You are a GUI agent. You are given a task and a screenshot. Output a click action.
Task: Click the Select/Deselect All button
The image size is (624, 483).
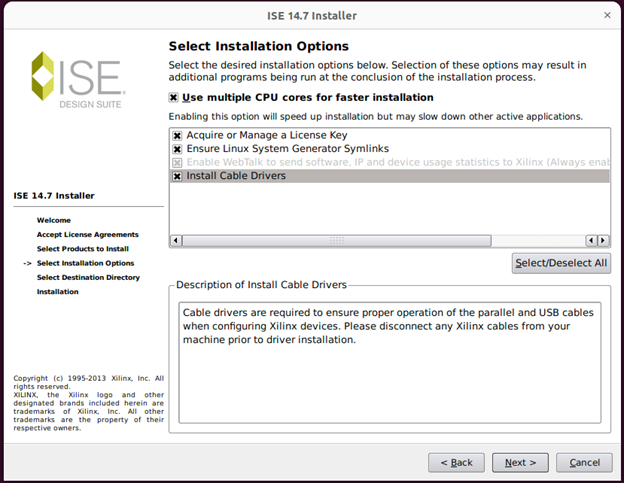click(x=561, y=263)
